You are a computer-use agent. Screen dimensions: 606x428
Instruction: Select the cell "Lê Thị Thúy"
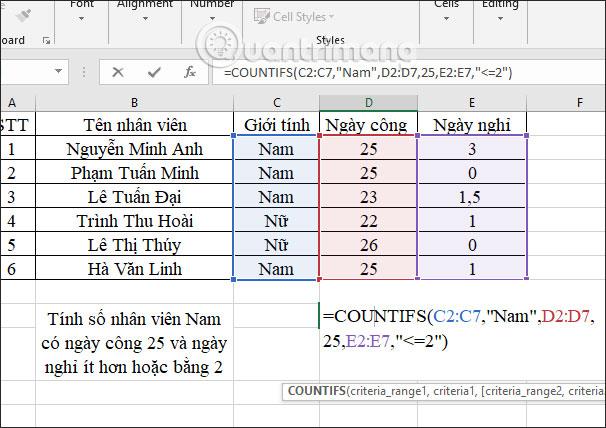[134, 245]
